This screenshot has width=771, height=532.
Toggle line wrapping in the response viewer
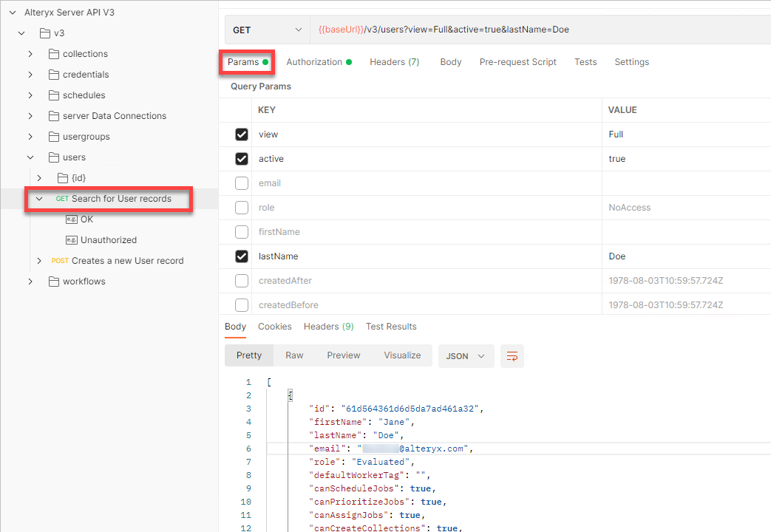pyautogui.click(x=512, y=355)
